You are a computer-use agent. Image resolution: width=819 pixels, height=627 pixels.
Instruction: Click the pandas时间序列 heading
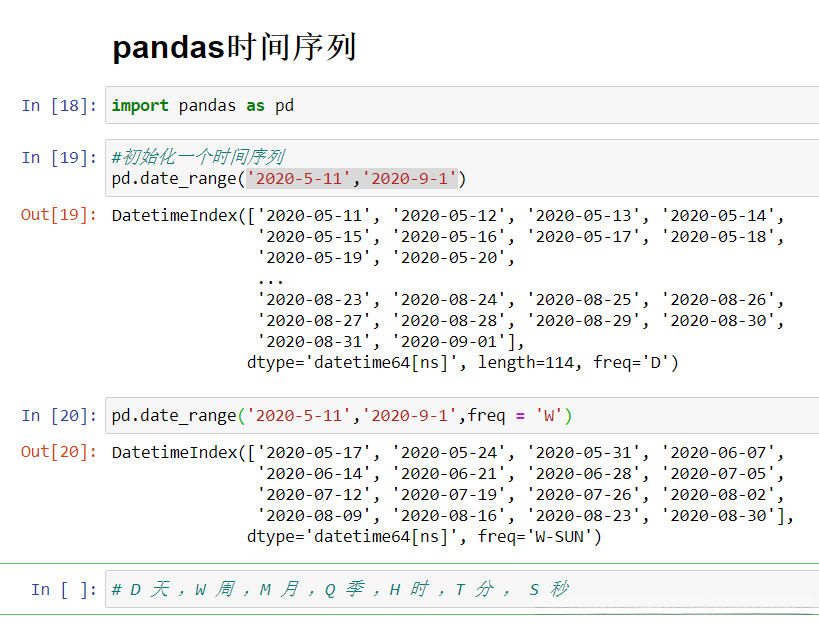pyautogui.click(x=234, y=47)
